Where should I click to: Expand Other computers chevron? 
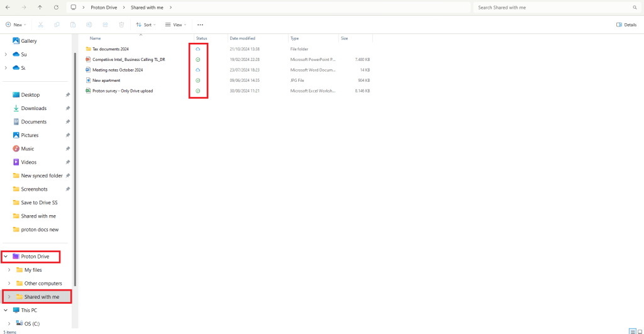coord(9,284)
